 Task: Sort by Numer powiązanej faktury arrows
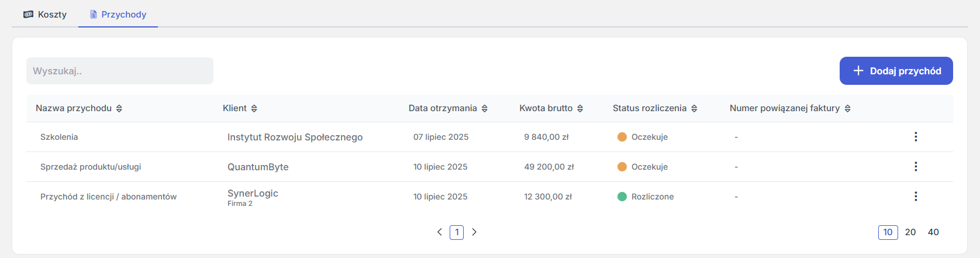(x=848, y=108)
